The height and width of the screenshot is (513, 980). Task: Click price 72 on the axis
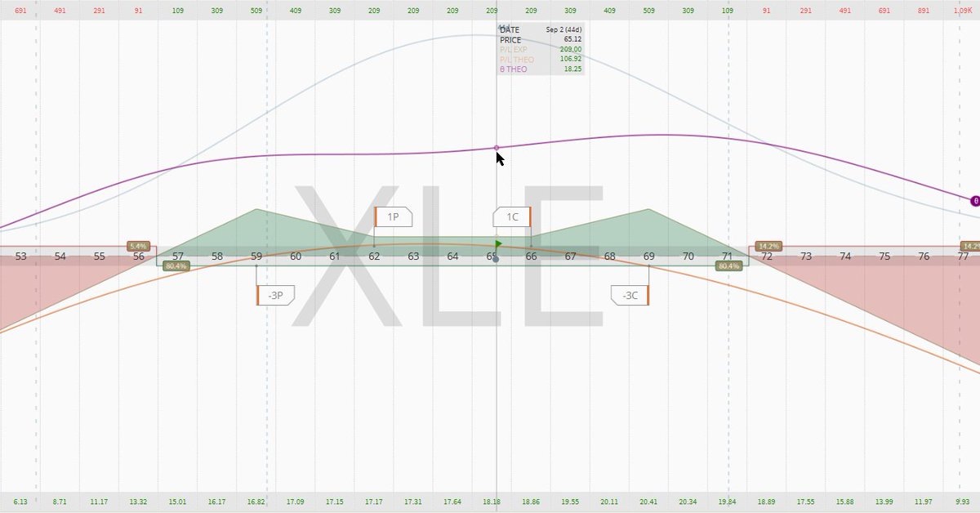click(767, 256)
